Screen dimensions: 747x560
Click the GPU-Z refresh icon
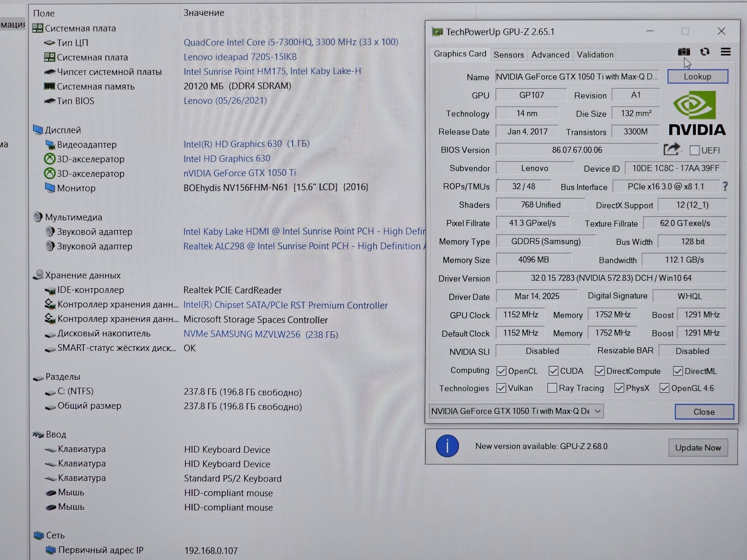(705, 52)
